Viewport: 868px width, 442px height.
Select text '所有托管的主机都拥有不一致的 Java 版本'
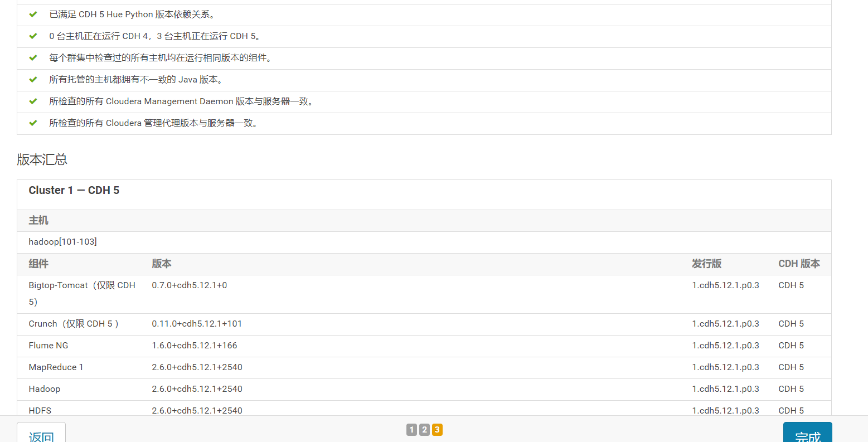click(x=137, y=80)
